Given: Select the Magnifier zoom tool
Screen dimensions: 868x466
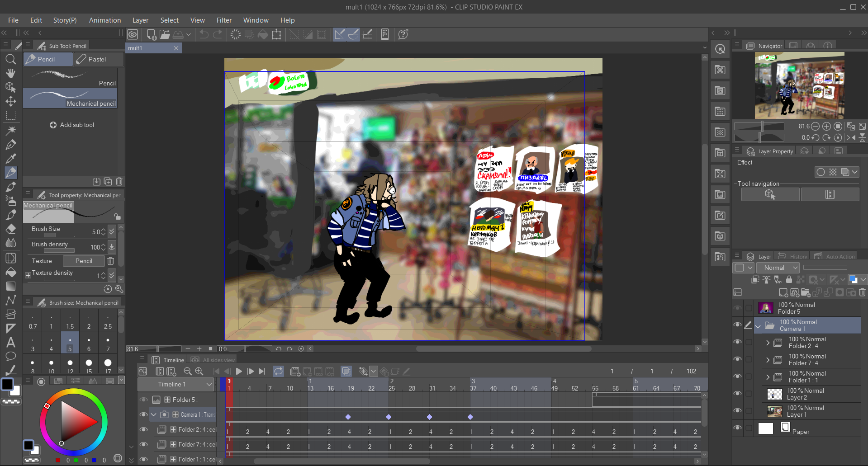Looking at the screenshot, I should (x=10, y=59).
